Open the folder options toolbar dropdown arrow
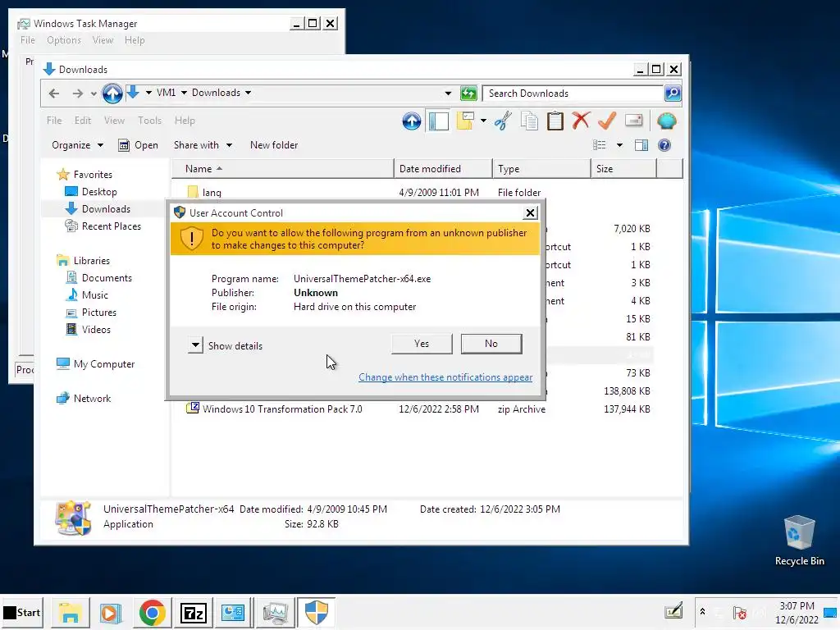 pos(483,121)
